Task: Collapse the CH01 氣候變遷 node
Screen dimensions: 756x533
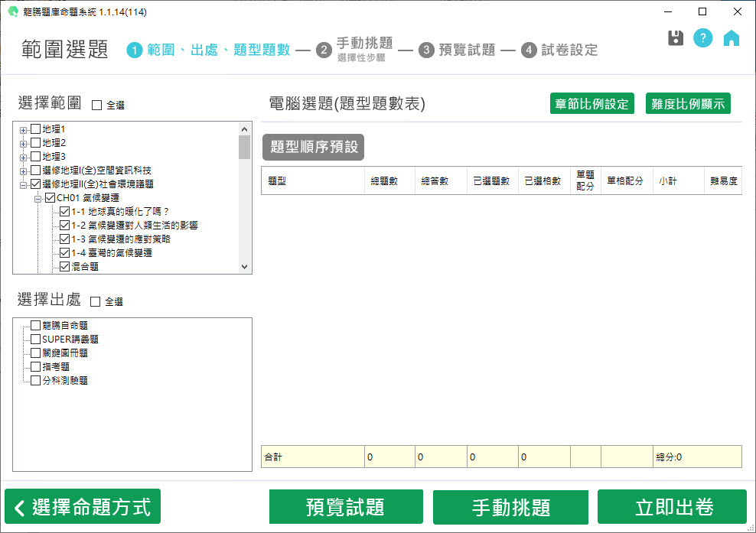Action: pyautogui.click(x=37, y=198)
